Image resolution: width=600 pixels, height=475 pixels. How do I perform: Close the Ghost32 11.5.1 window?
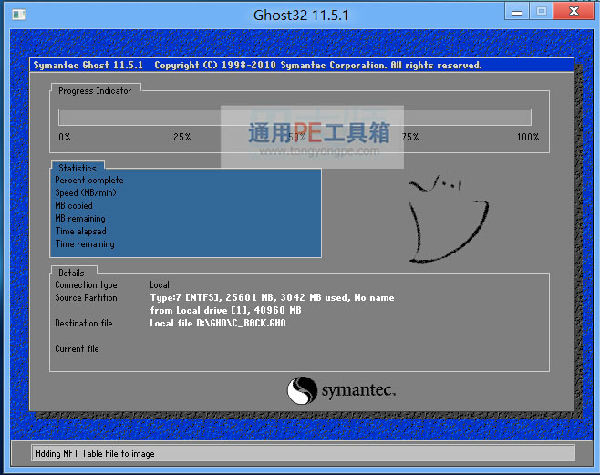[x=574, y=11]
